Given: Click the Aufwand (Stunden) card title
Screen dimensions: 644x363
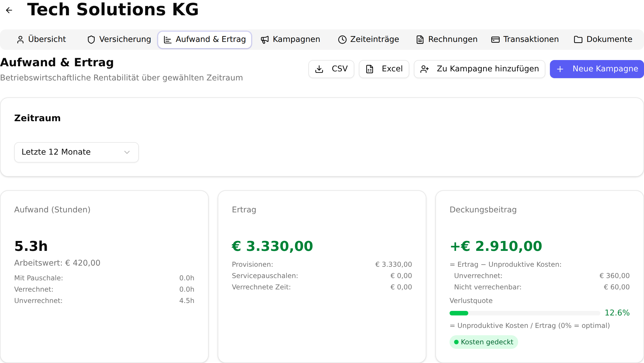Looking at the screenshot, I should pos(52,210).
